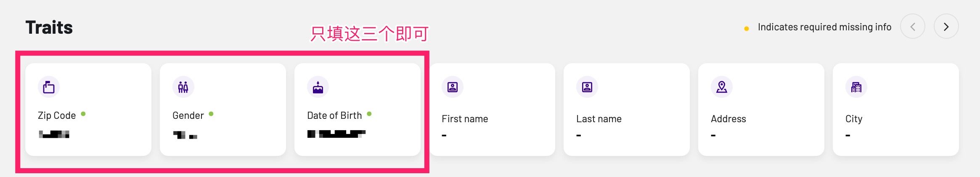The width and height of the screenshot is (980, 177).
Task: Click the First name ID card icon
Action: coord(453,87)
